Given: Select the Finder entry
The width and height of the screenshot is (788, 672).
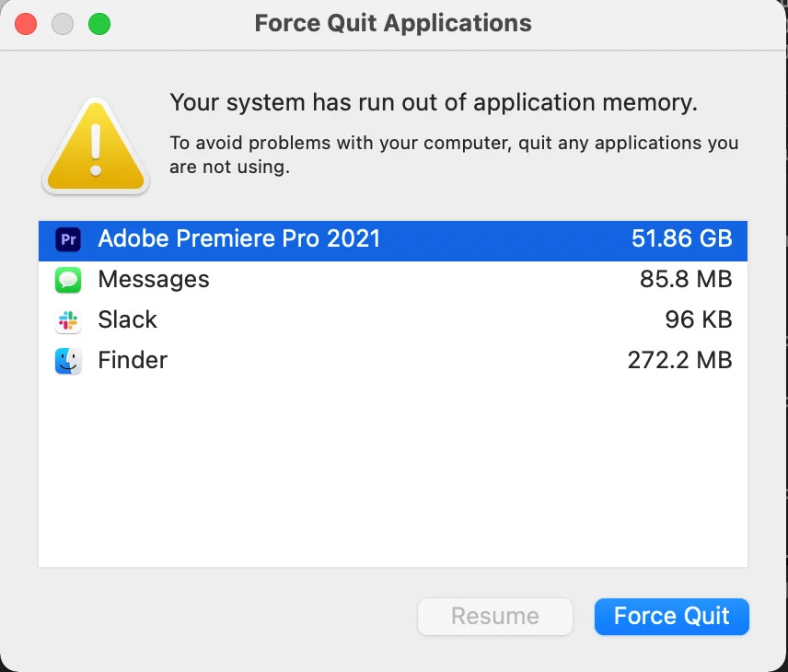Looking at the screenshot, I should click(393, 361).
